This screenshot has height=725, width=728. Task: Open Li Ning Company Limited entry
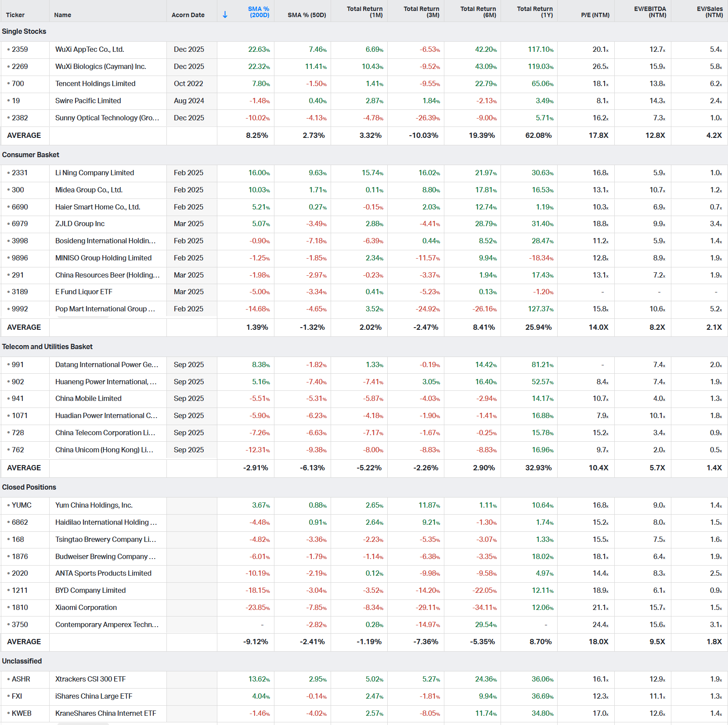click(x=94, y=173)
